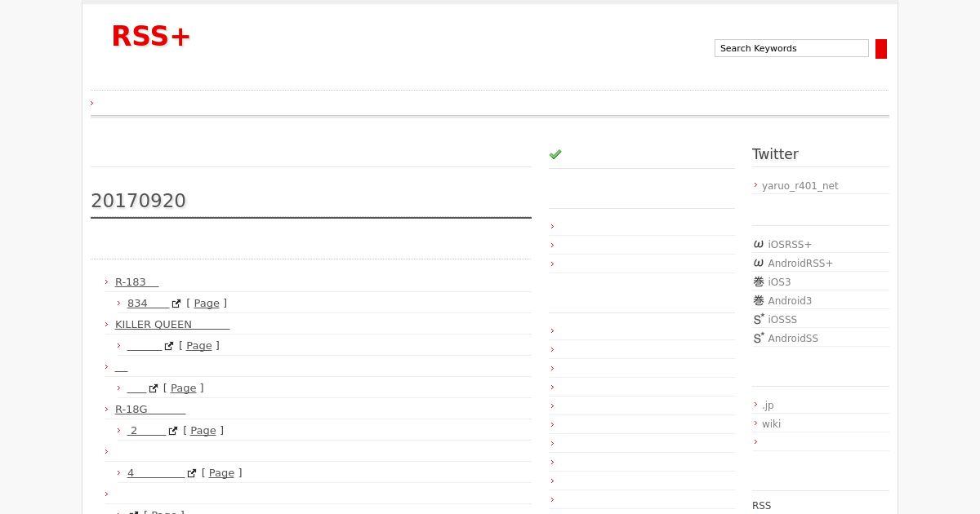
Task: Open the 834 article link
Action: (148, 303)
